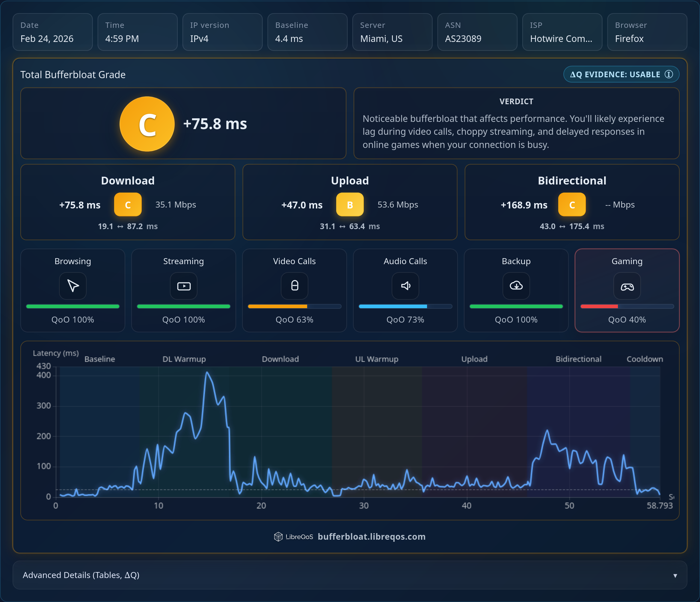Open the ΔQ Evidence: Usable badge
Screen dimensions: 700x602
(615, 74)
